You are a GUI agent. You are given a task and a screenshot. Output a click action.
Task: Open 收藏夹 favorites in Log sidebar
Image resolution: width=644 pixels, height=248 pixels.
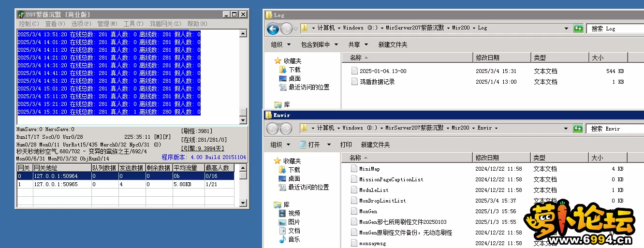point(292,61)
